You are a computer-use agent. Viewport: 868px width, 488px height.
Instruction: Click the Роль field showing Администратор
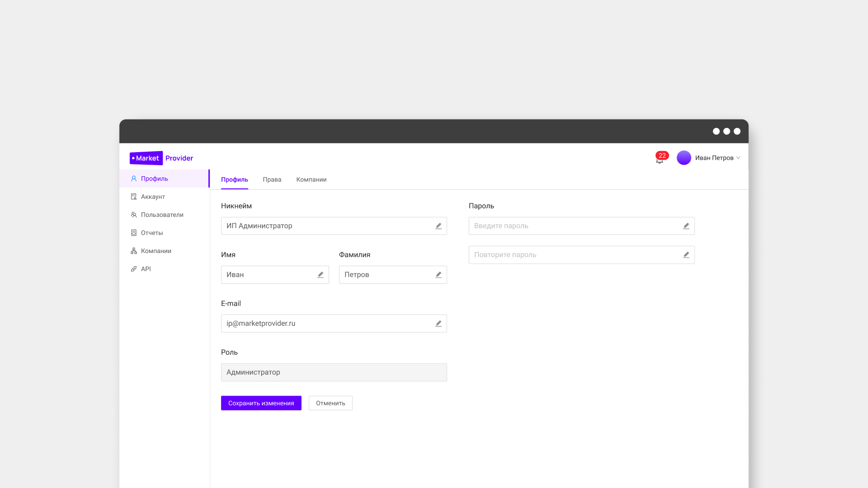(x=334, y=373)
